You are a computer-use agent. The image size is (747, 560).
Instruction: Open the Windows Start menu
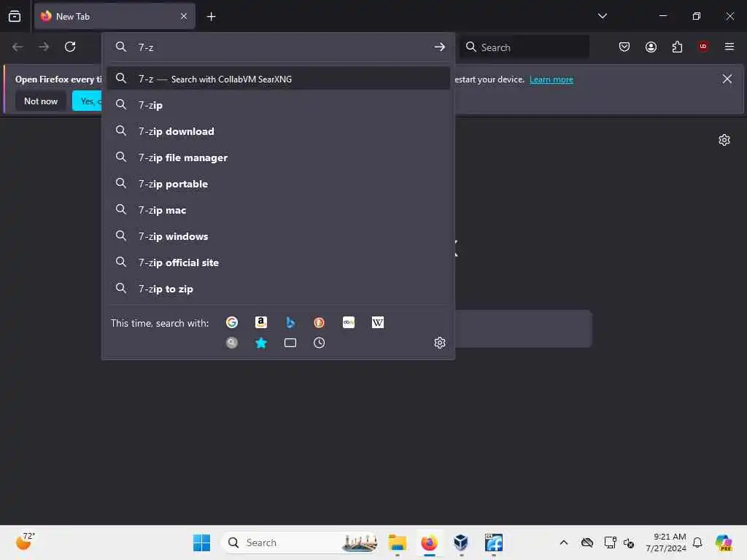coord(201,542)
